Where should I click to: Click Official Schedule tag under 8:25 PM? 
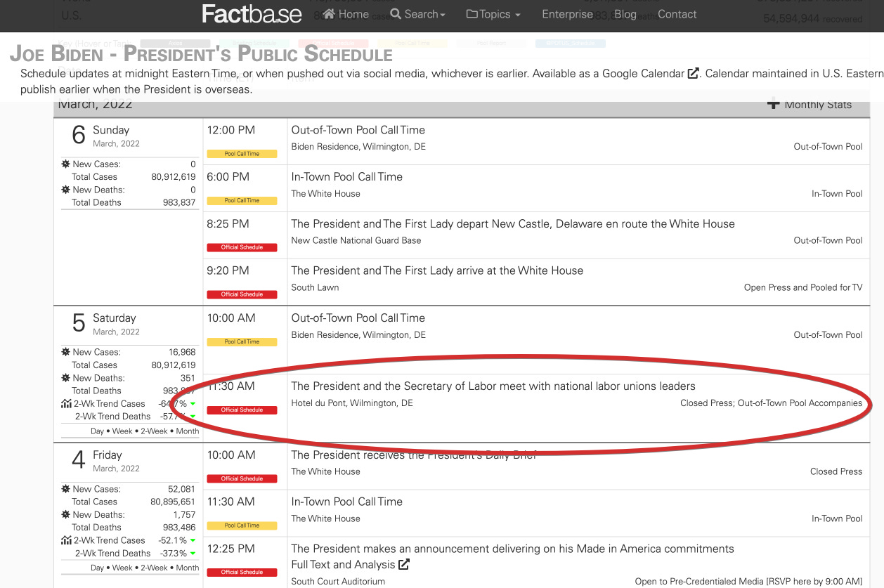[242, 247]
